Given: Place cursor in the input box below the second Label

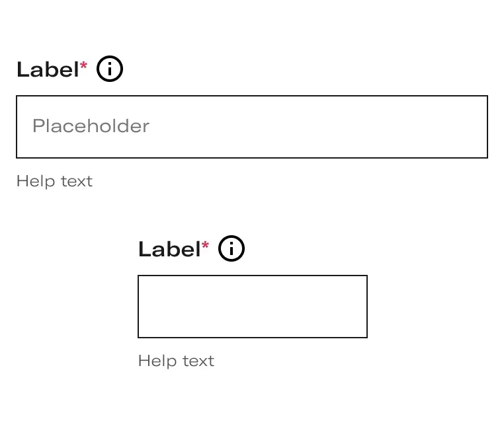Looking at the screenshot, I should click(x=253, y=307).
